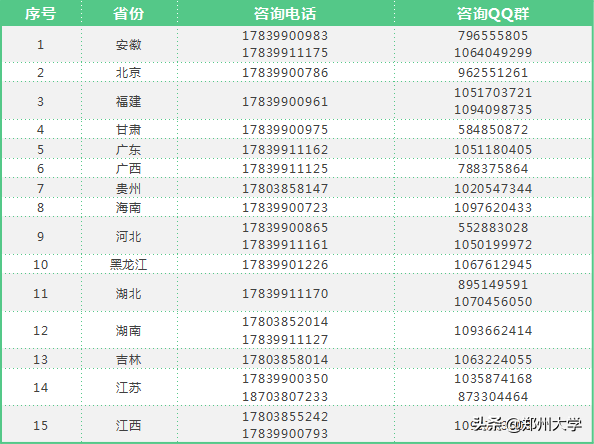Select phone number 17839911161

pos(285,245)
